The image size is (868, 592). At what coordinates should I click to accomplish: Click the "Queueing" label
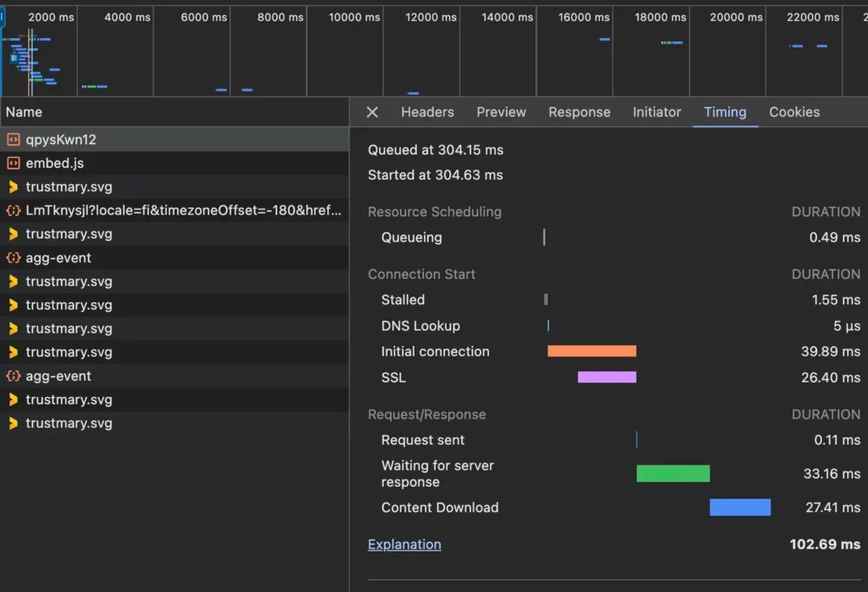click(x=411, y=237)
